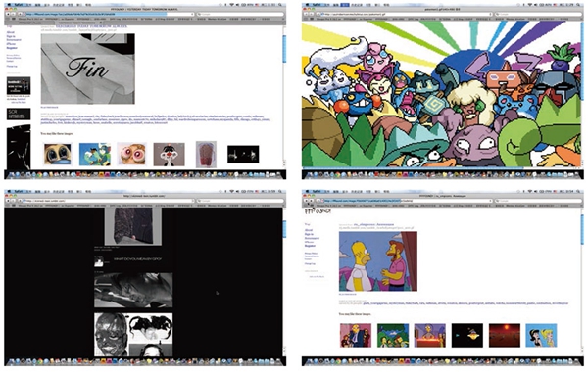588x372 pixels.
Task: Open the Apple menu in the Pokemon window
Action: [x=307, y=5]
